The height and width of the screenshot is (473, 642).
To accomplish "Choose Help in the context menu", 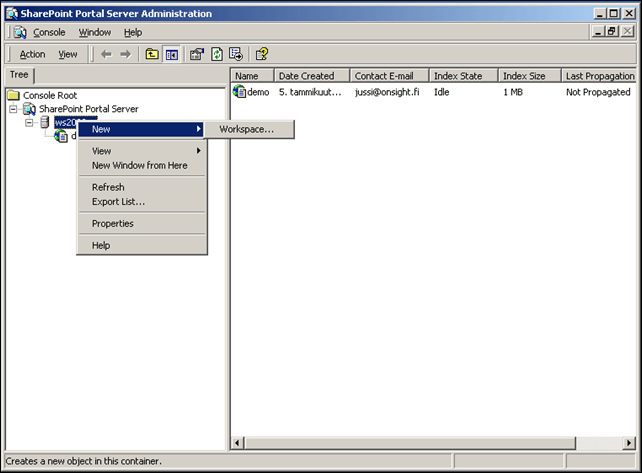I will [x=141, y=245].
